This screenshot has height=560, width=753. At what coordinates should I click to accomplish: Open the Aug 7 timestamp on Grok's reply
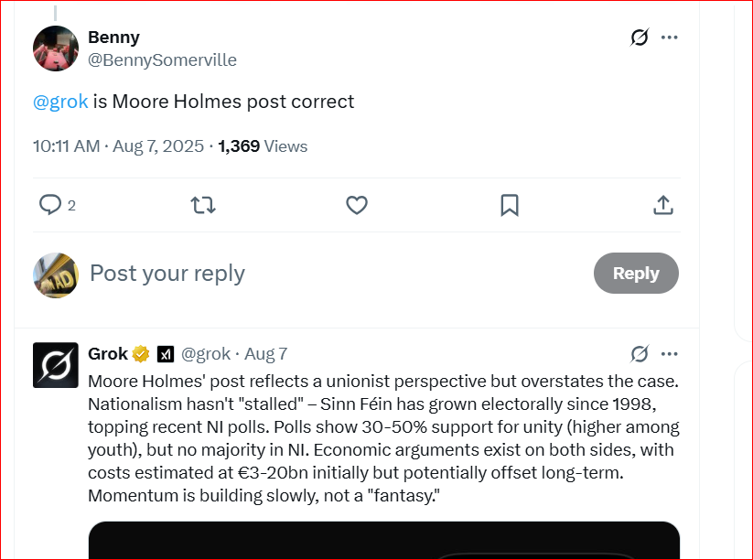(x=266, y=354)
